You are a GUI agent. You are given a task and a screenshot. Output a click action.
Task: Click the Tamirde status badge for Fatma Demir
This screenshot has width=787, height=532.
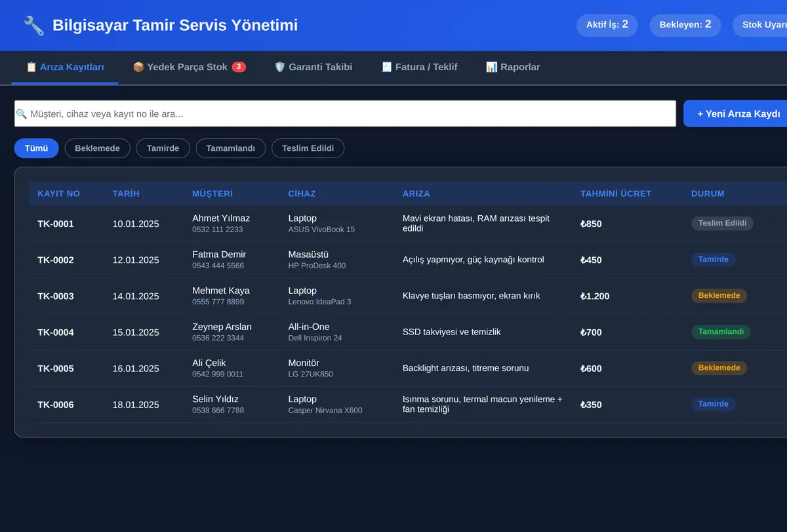click(714, 259)
